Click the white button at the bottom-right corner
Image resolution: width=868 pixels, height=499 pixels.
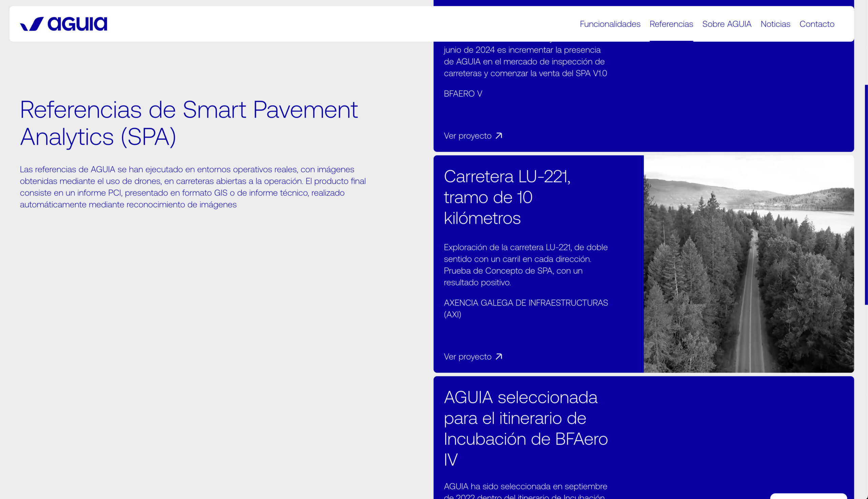pos(808,496)
